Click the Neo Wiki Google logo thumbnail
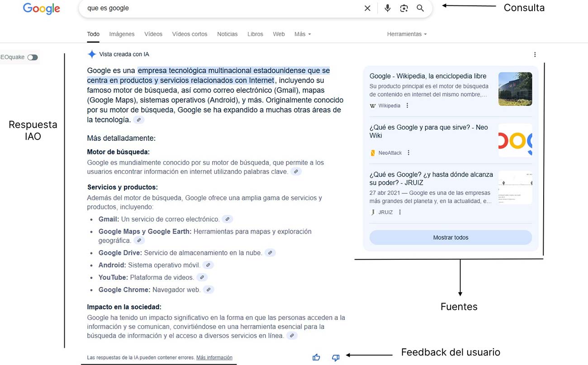The width and height of the screenshot is (588, 365). [x=515, y=140]
